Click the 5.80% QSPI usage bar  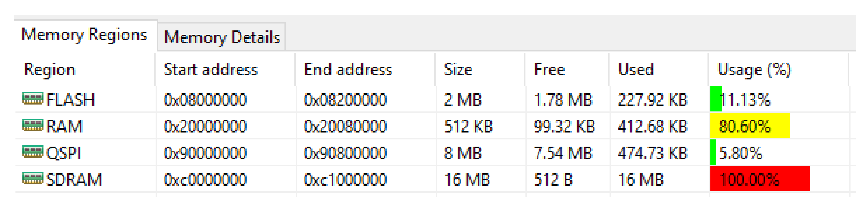click(713, 152)
